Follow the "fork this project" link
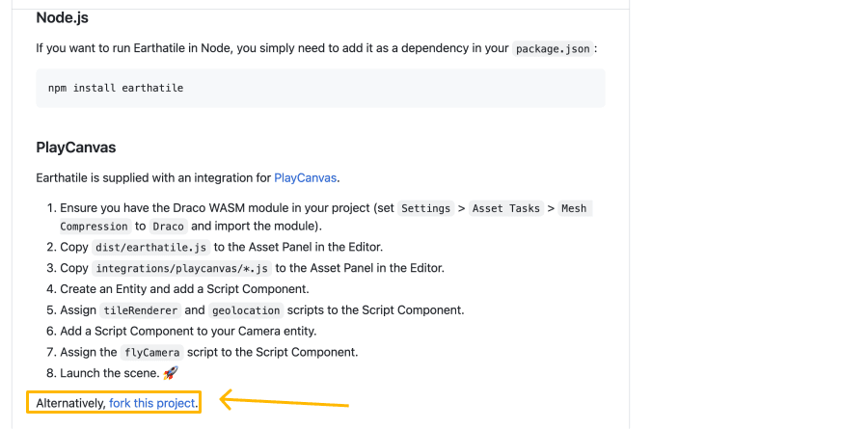Viewport: 868px width, 429px height. pyautogui.click(x=152, y=402)
